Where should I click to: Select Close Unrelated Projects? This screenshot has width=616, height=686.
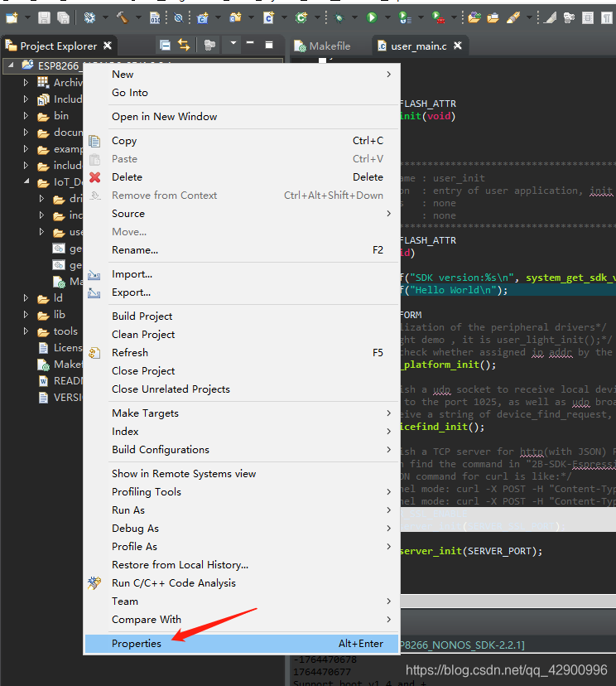(x=241, y=389)
